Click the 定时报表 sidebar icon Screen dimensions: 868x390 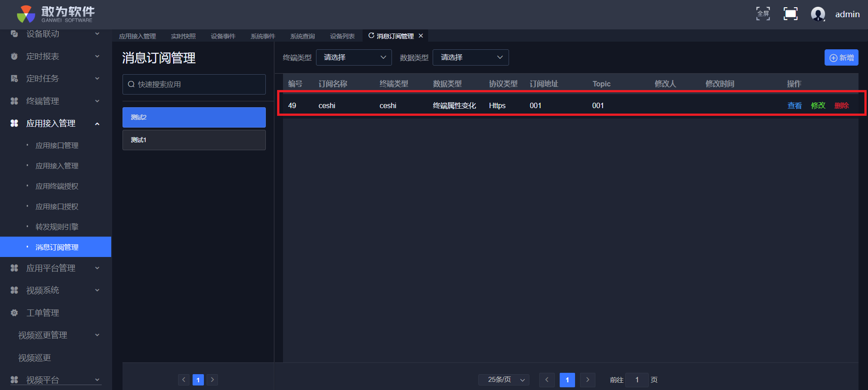[x=14, y=57]
